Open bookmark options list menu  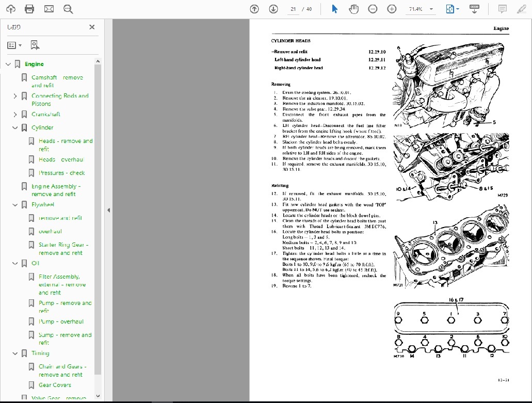coord(14,45)
